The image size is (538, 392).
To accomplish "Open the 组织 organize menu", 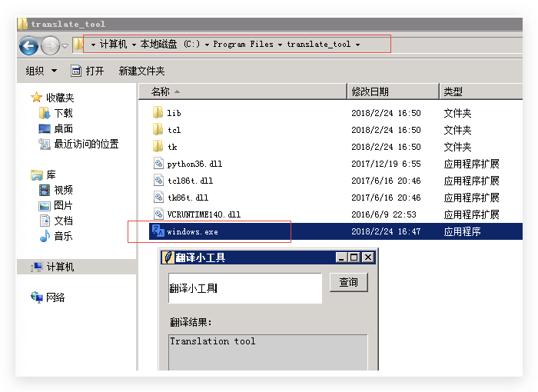I will coord(42,71).
